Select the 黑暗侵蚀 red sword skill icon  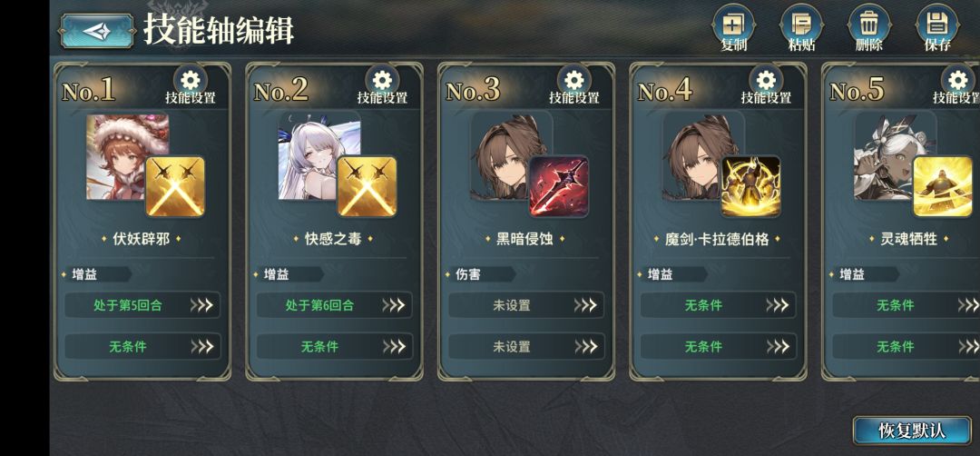click(x=559, y=186)
